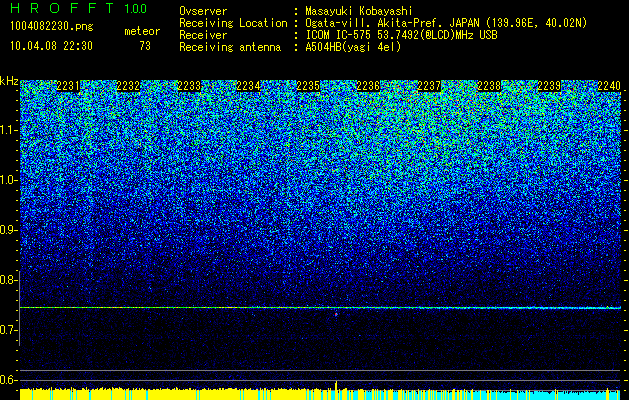
Task: Click the ICOM IC-575 receiver value
Action: click(x=401, y=35)
